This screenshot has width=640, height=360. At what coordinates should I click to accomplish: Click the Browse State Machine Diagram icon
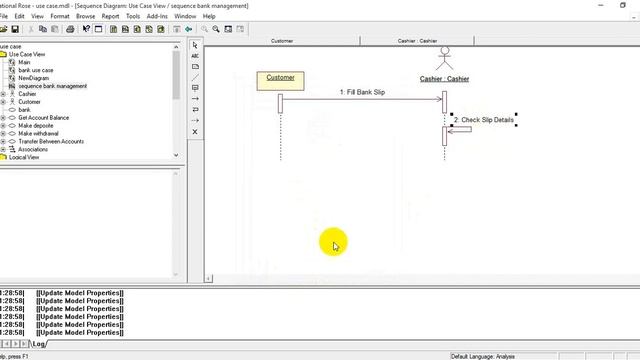pos(149,29)
